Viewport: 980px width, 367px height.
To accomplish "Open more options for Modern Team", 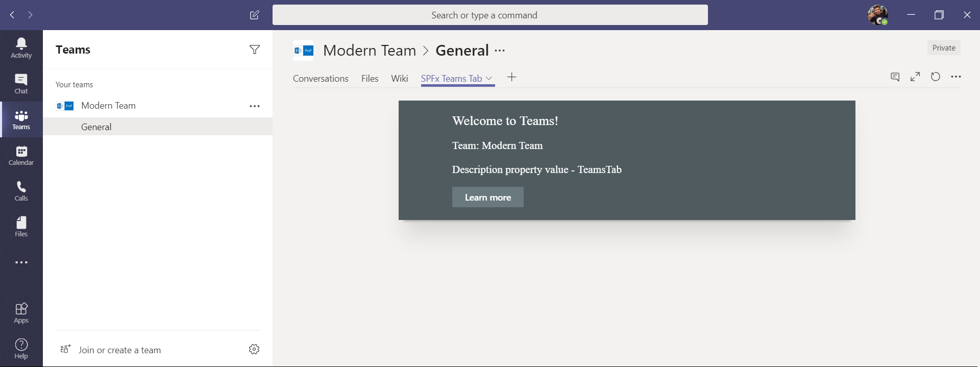I will pyautogui.click(x=255, y=106).
